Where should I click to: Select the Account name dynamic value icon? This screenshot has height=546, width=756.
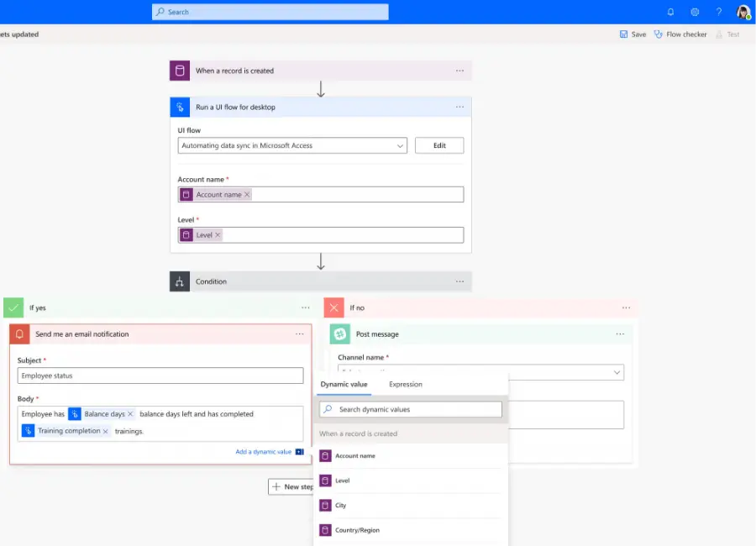325,456
